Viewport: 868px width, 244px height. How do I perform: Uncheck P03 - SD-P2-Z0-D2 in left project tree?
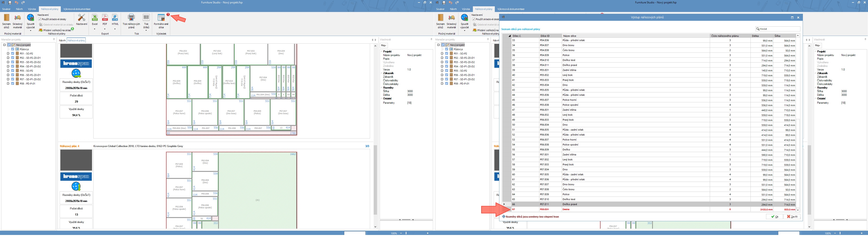point(13,62)
